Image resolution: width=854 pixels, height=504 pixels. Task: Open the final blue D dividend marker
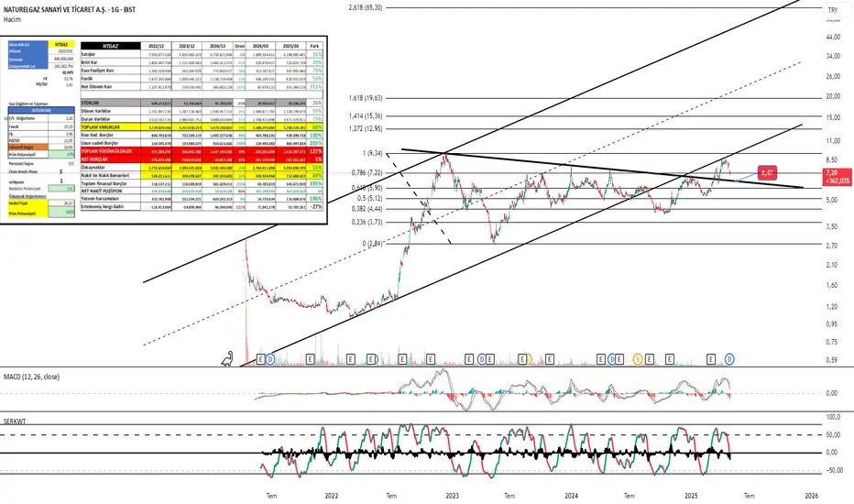point(729,359)
